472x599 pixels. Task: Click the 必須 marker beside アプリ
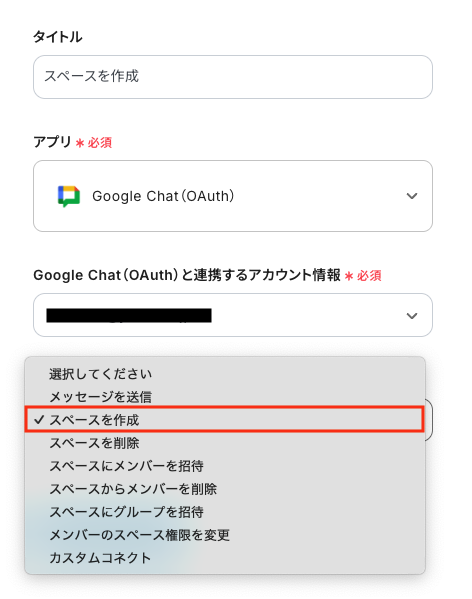click(x=99, y=143)
